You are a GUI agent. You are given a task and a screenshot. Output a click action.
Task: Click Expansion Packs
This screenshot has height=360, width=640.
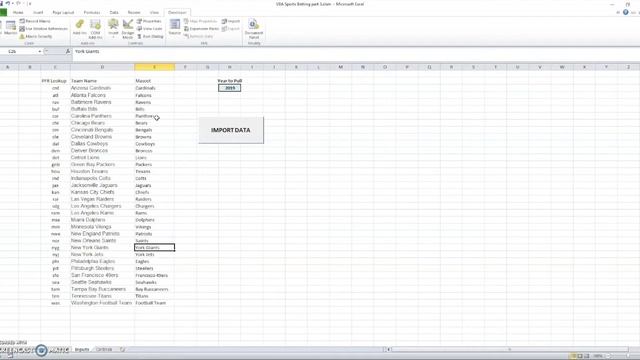click(x=201, y=29)
